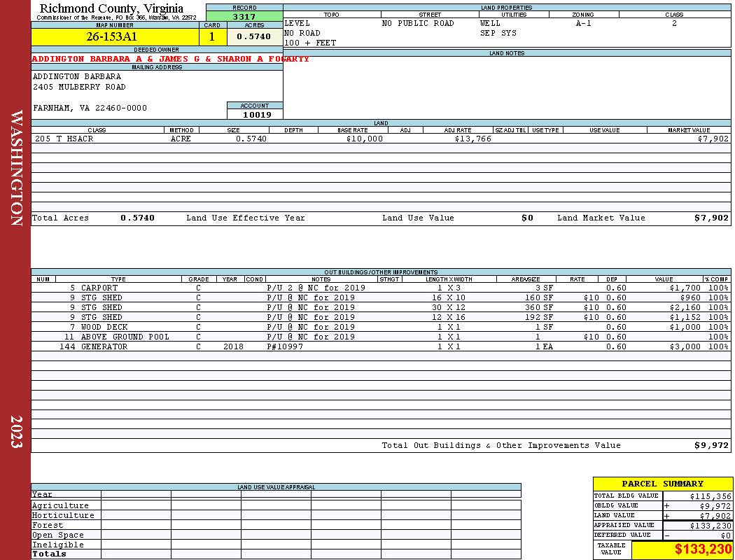Screen dimensions: 735x560
Task: Click land row market value $7,902
Action: point(713,139)
